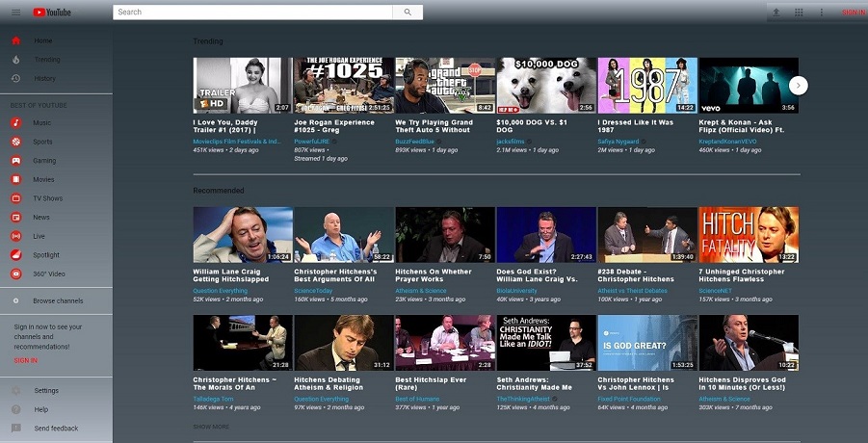Visit the jacksfilms channel link
Screen dimensions: 868x443
511,142
